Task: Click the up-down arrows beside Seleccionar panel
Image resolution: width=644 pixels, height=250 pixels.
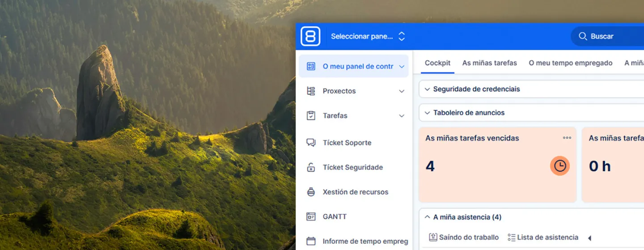Action: coord(402,36)
